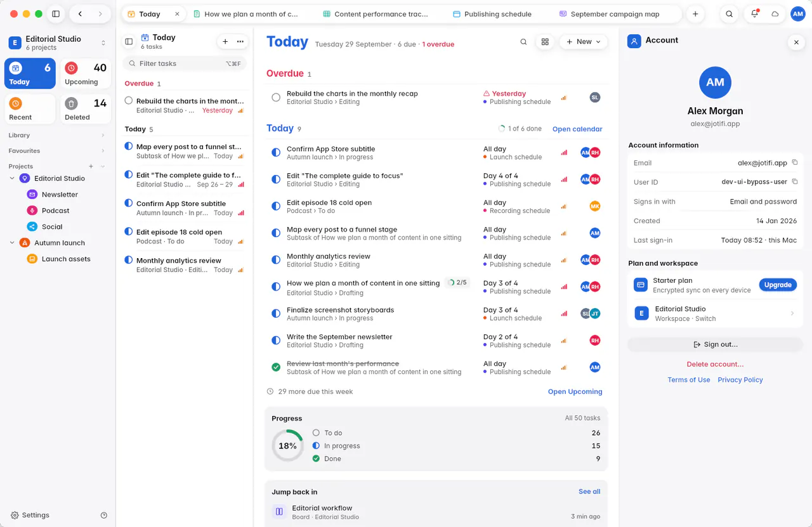Screen dimensions: 812x527
Task: Copy the User ID value
Action: click(x=795, y=182)
